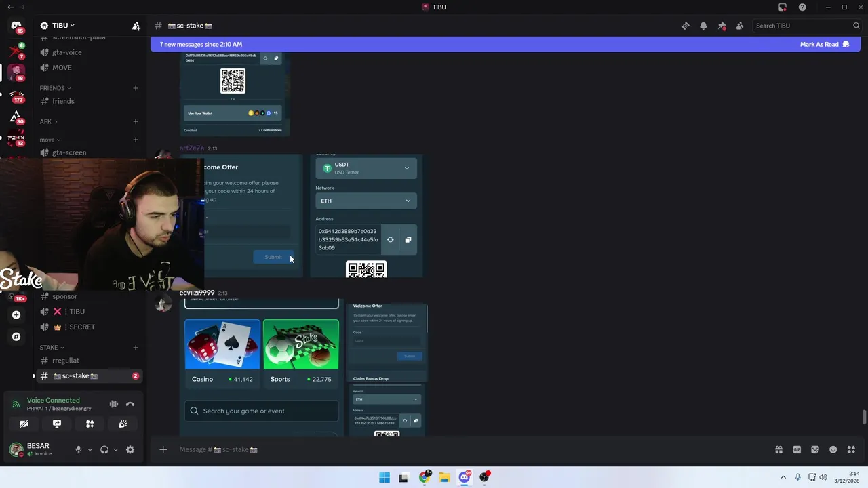The height and width of the screenshot is (488, 868).
Task: Create channel in FRIENDS category plus
Action: (x=136, y=88)
